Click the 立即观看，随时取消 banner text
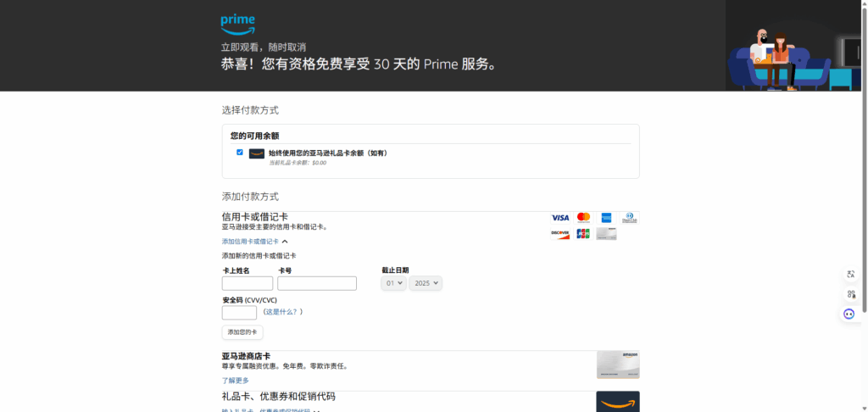This screenshot has width=868, height=412. pos(264,47)
